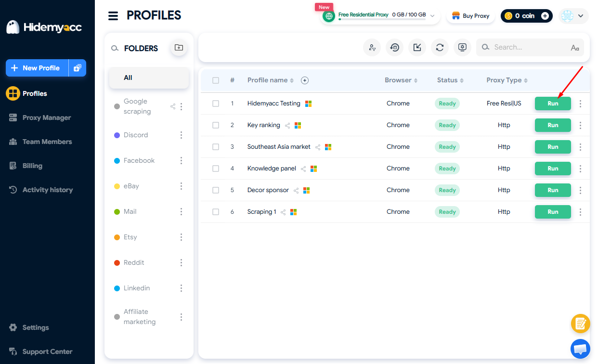Open Activity history in the sidebar
The width and height of the screenshot is (598, 364).
[x=41, y=190]
